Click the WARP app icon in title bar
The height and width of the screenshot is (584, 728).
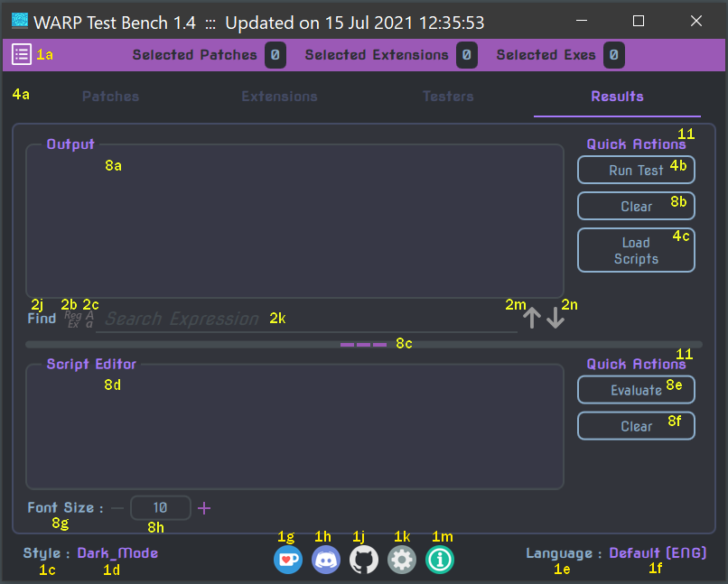[20, 21]
